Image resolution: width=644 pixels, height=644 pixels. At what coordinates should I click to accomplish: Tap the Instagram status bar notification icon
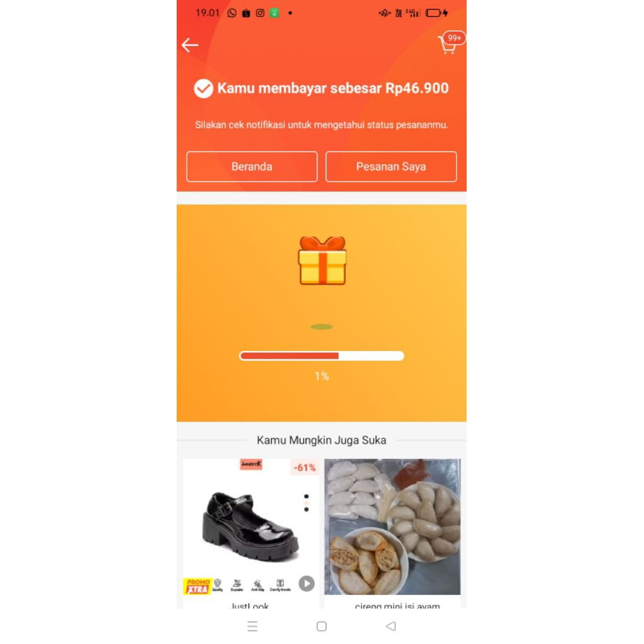click(260, 13)
